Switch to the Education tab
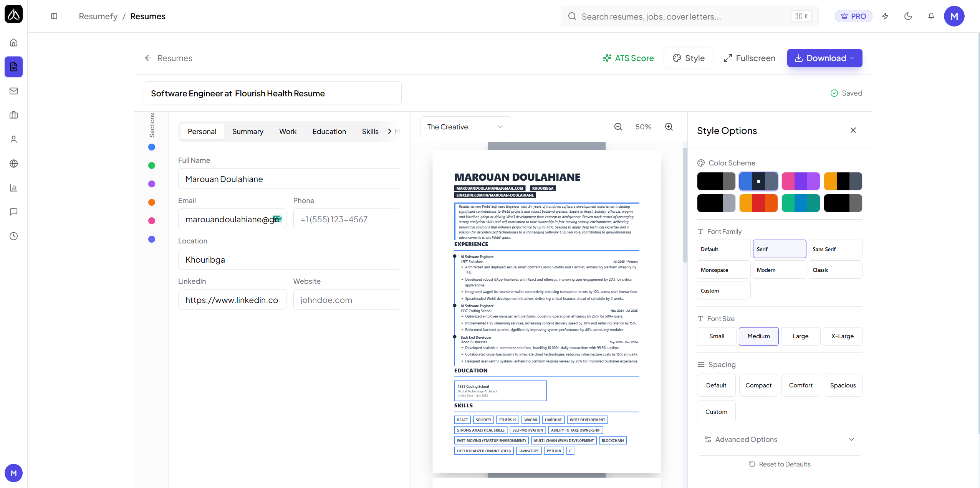Viewport: 980px width, 488px height. point(329,131)
